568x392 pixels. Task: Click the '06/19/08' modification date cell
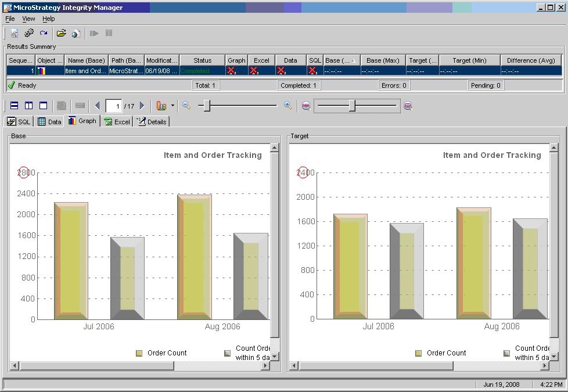[x=162, y=71]
